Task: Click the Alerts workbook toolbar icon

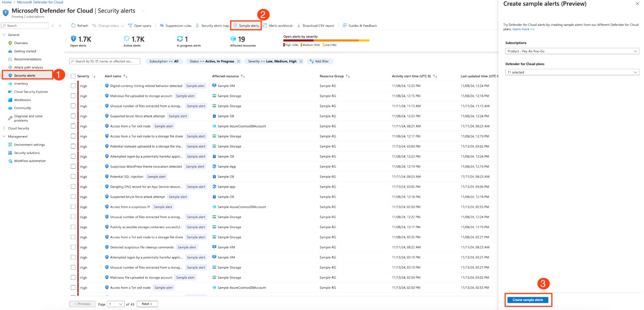Action: tap(265, 26)
